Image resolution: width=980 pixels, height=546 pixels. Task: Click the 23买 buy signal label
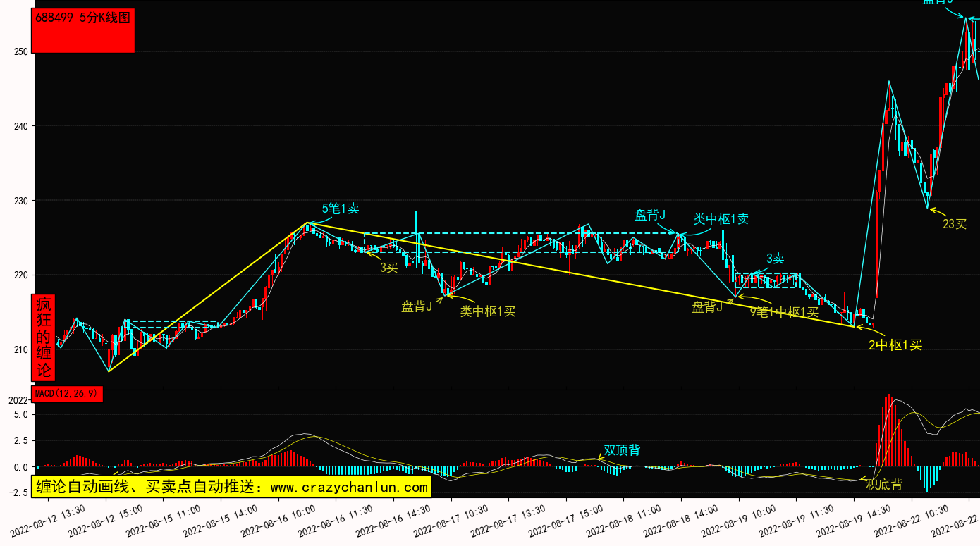click(x=954, y=224)
